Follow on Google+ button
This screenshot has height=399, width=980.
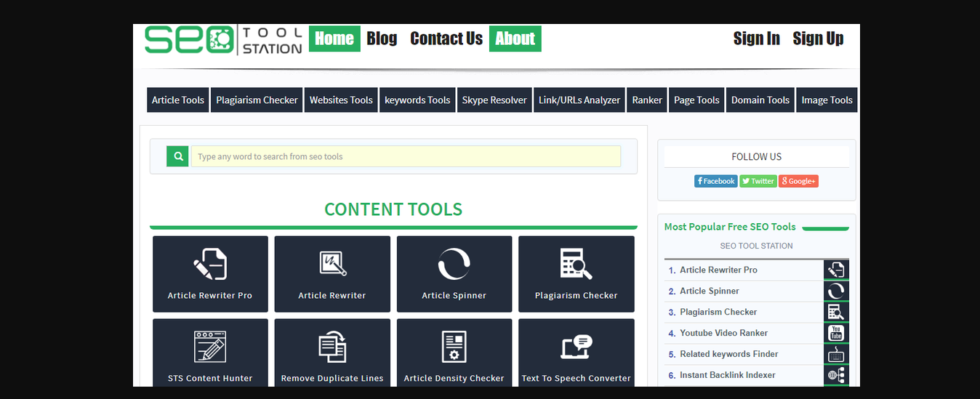pos(798,181)
